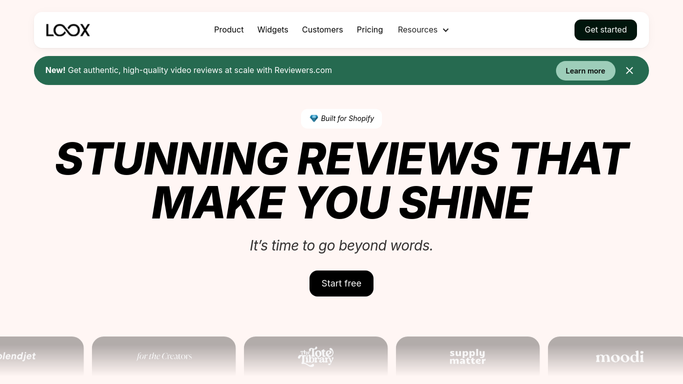Go to the Widgets page

tap(273, 30)
